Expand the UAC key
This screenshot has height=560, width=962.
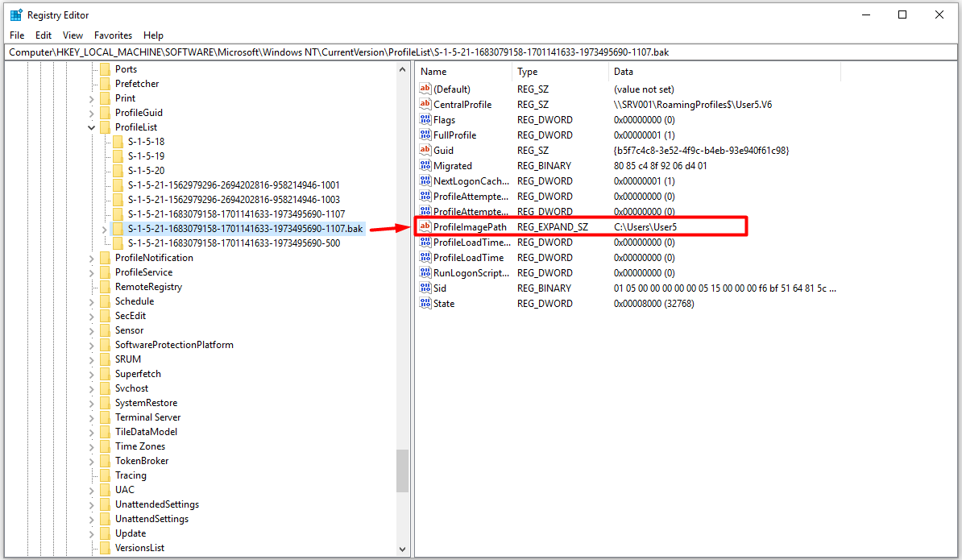pos(91,490)
